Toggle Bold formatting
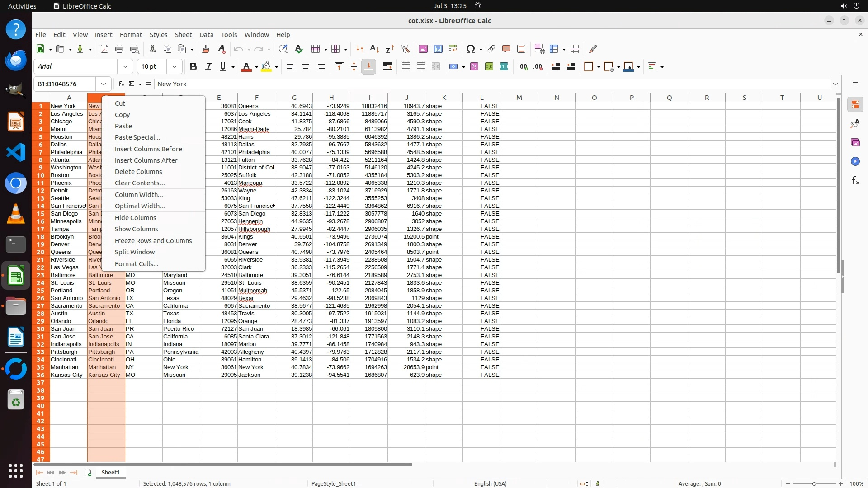 pos(193,66)
